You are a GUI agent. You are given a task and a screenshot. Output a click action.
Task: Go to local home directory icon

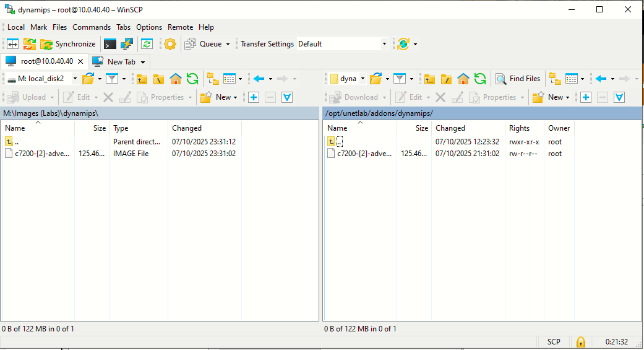[175, 79]
